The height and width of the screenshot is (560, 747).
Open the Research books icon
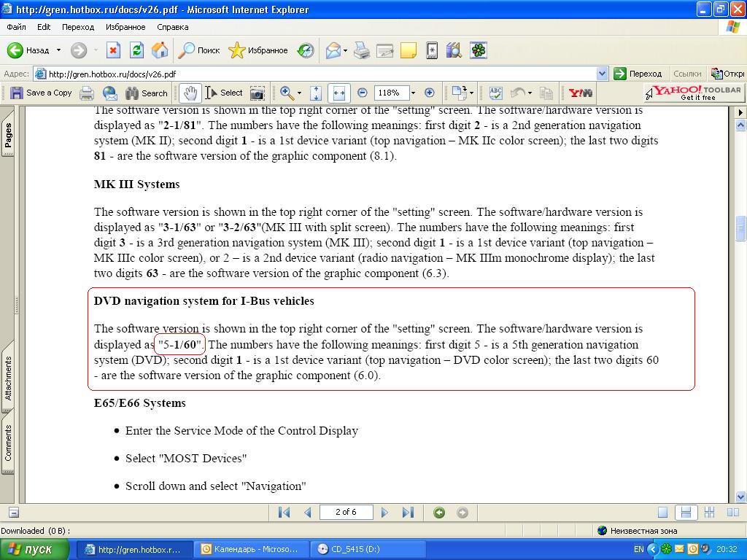(454, 50)
